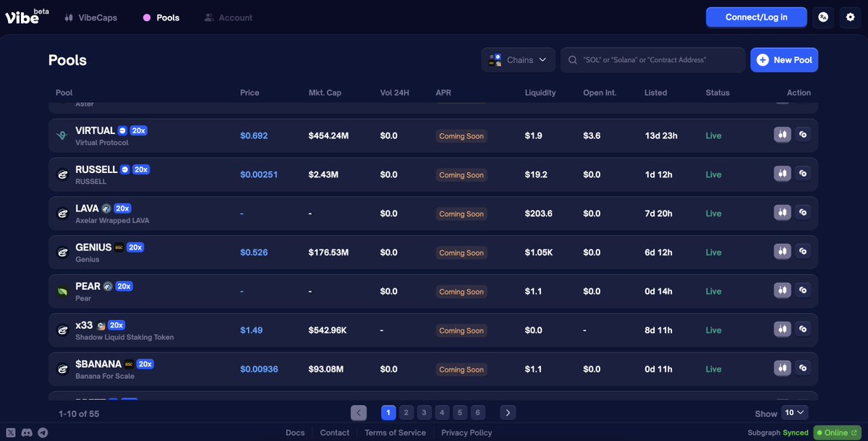Image resolution: width=868 pixels, height=441 pixels.
Task: Open the candlestick trade icon for $BANANA
Action: (x=782, y=368)
